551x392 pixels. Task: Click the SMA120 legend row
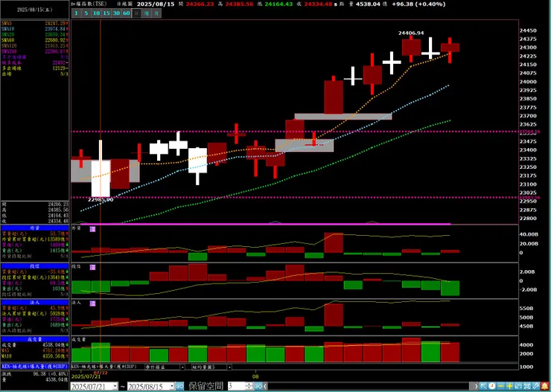pyautogui.click(x=35, y=45)
